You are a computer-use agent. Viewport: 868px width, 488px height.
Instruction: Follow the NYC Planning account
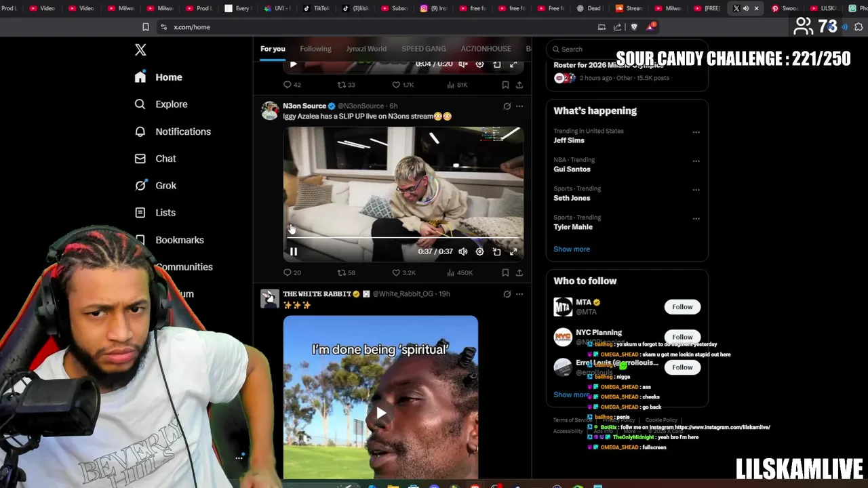click(682, 337)
